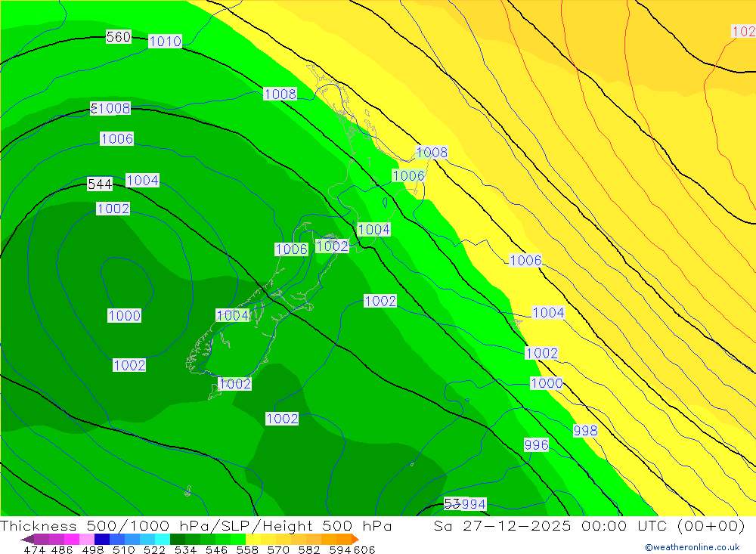
Task: Click the 558 legend value
Action: coord(246,549)
